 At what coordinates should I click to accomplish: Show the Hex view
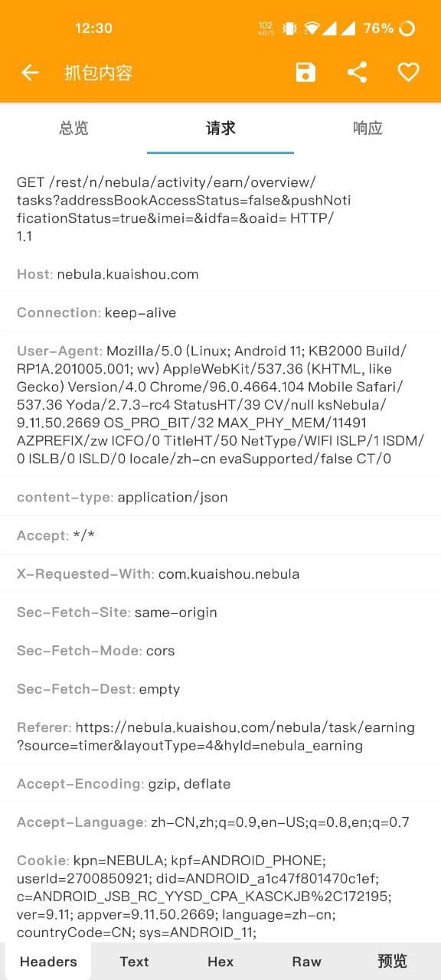220,962
